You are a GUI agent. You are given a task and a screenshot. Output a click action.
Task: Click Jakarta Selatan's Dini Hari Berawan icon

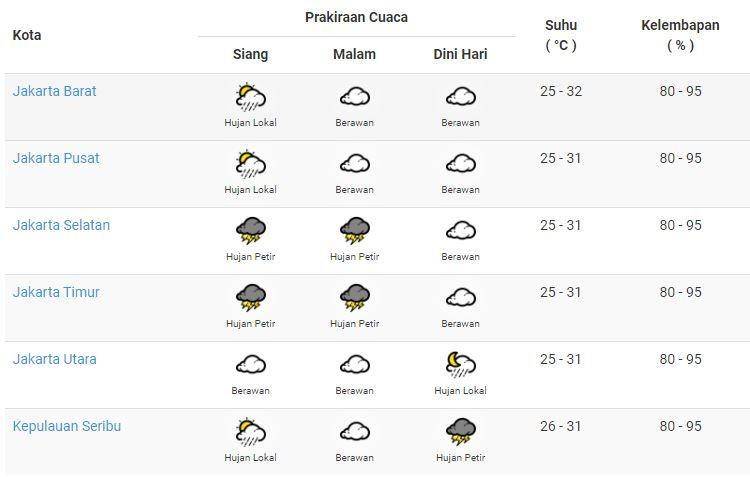[460, 231]
